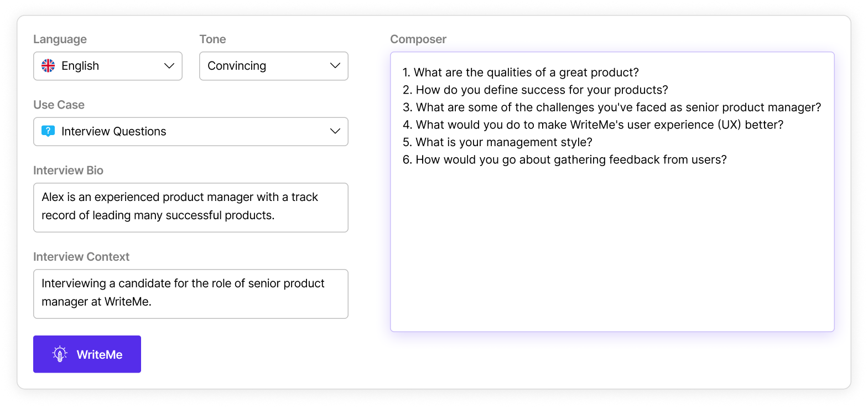Image resolution: width=868 pixels, height=408 pixels.
Task: Click the question bubble icon in Use Case
Action: click(49, 131)
